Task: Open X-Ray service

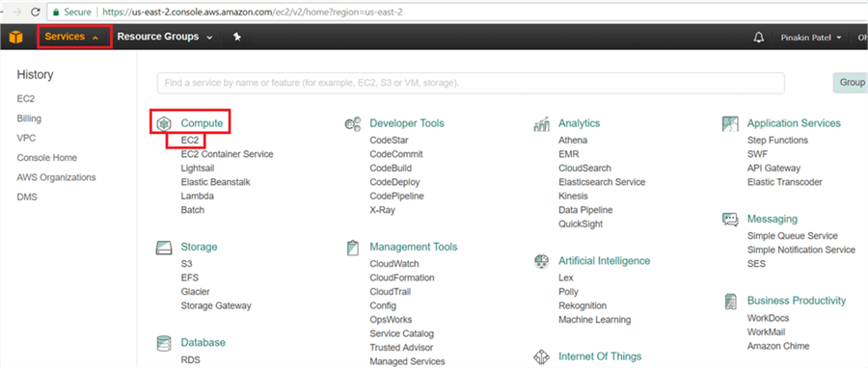Action: tap(383, 210)
